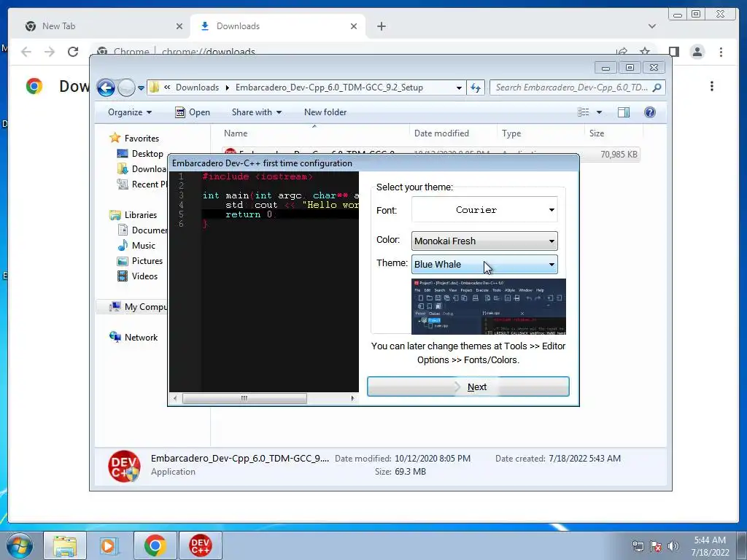747x560 pixels.
Task: Click the Dev-C++ icon in details pane
Action: click(124, 466)
